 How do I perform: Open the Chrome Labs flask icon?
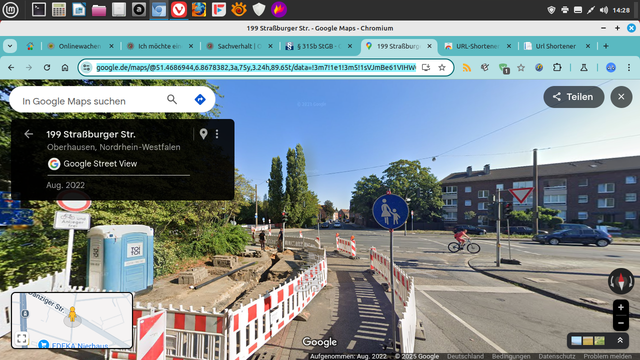(584, 67)
